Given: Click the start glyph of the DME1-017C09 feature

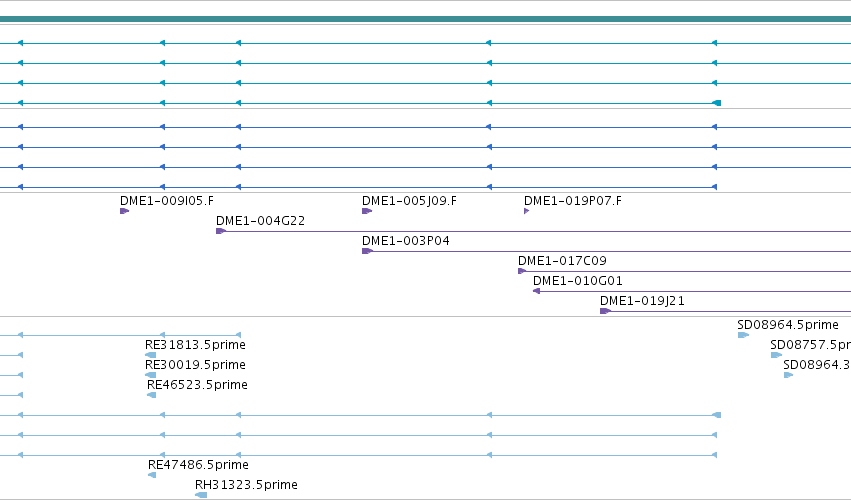Looking at the screenshot, I should 522,271.
